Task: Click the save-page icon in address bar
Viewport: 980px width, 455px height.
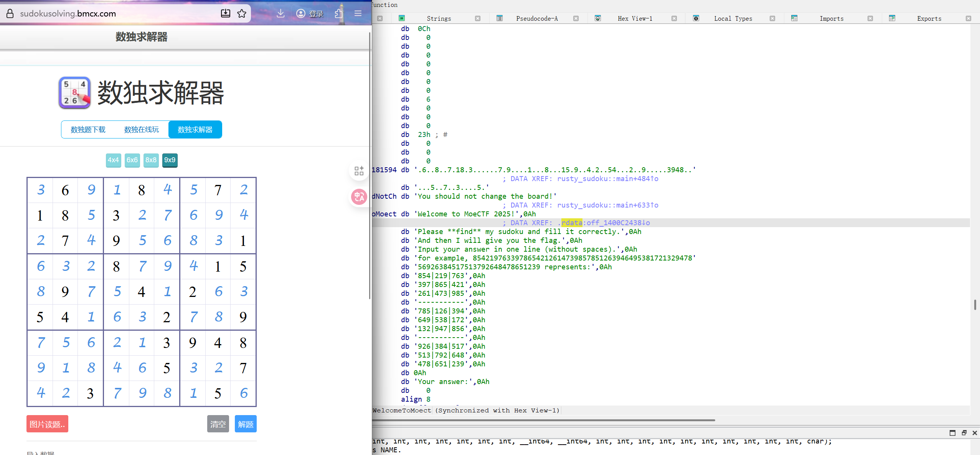Action: click(x=226, y=14)
